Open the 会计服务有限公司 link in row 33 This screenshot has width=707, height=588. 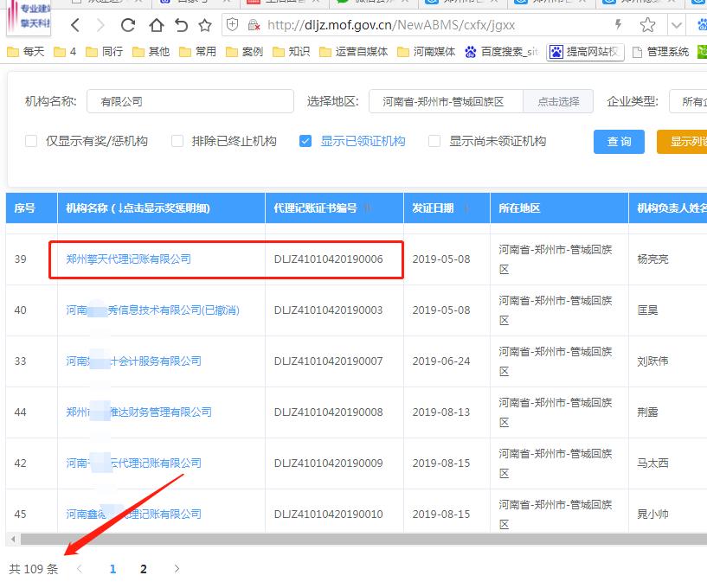click(x=133, y=361)
